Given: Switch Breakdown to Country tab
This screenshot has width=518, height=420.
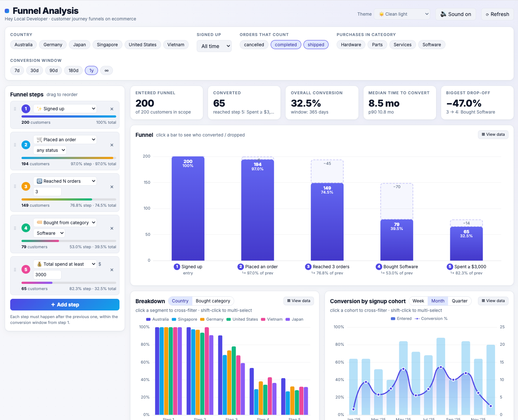Looking at the screenshot, I should (180, 301).
